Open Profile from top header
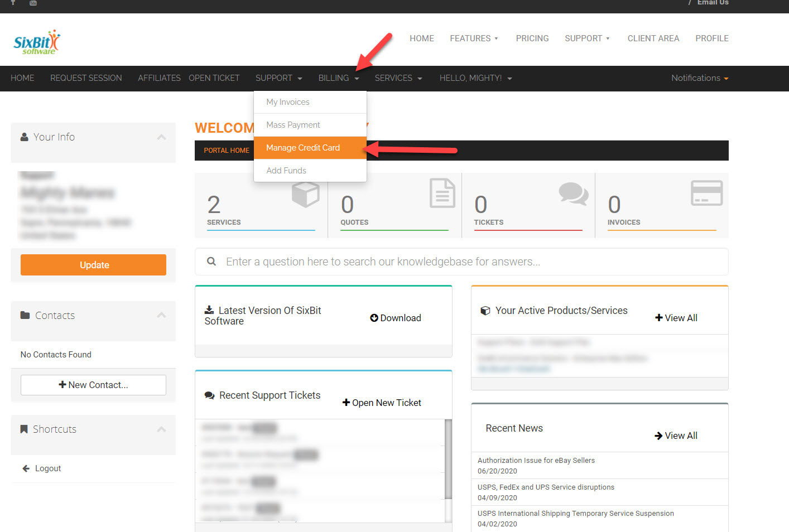Image resolution: width=789 pixels, height=532 pixels. tap(712, 38)
